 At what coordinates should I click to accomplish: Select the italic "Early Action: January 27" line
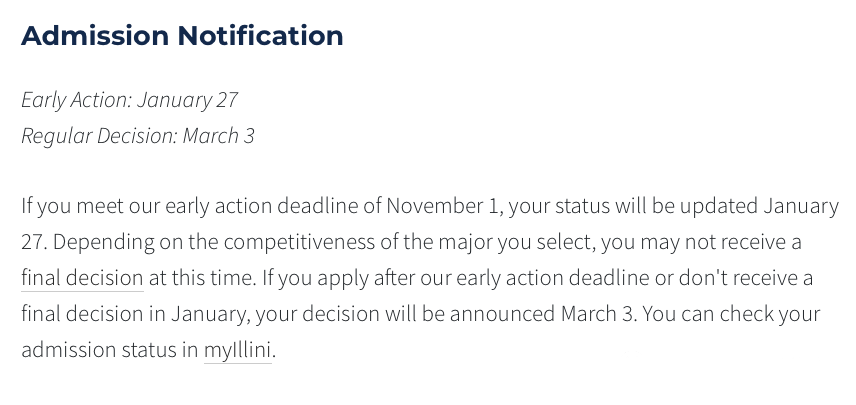pyautogui.click(x=129, y=100)
